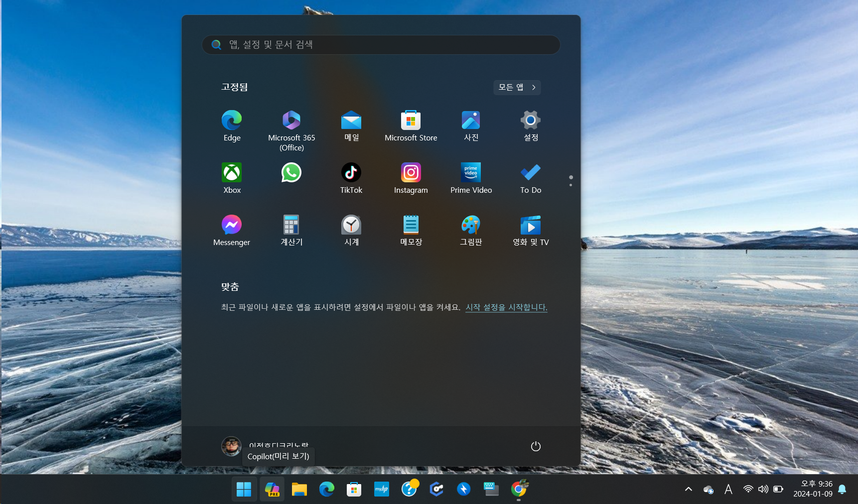This screenshot has height=504, width=858.
Task: Open the 계산기 calculator app
Action: click(291, 231)
